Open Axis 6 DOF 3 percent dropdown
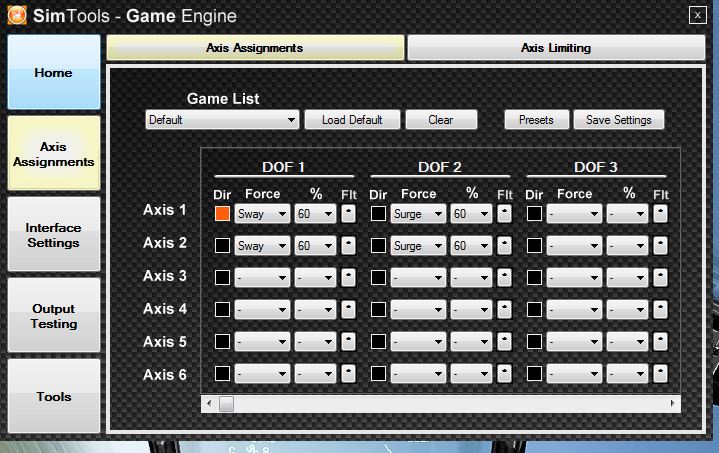The image size is (719, 453). 627,374
